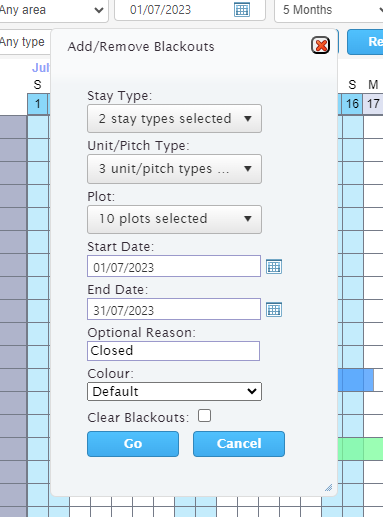Select day 1 in the calendar header
The height and width of the screenshot is (517, 383).
tap(38, 104)
